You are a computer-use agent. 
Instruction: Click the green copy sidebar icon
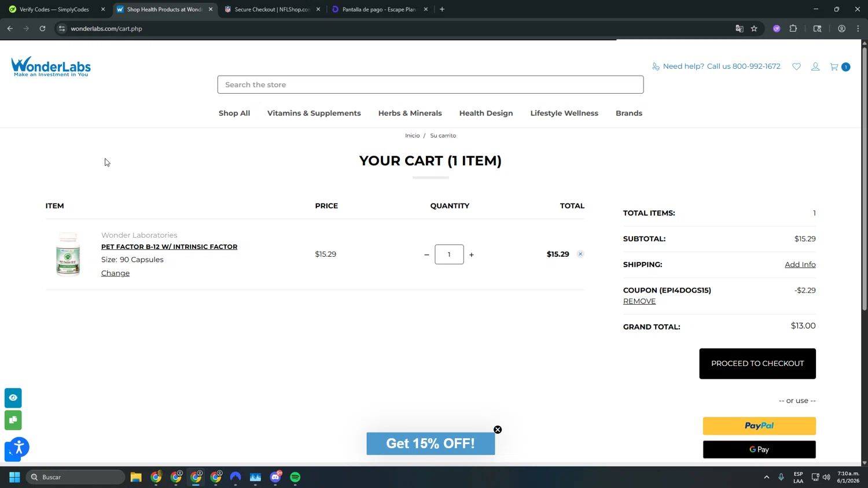tap(13, 420)
